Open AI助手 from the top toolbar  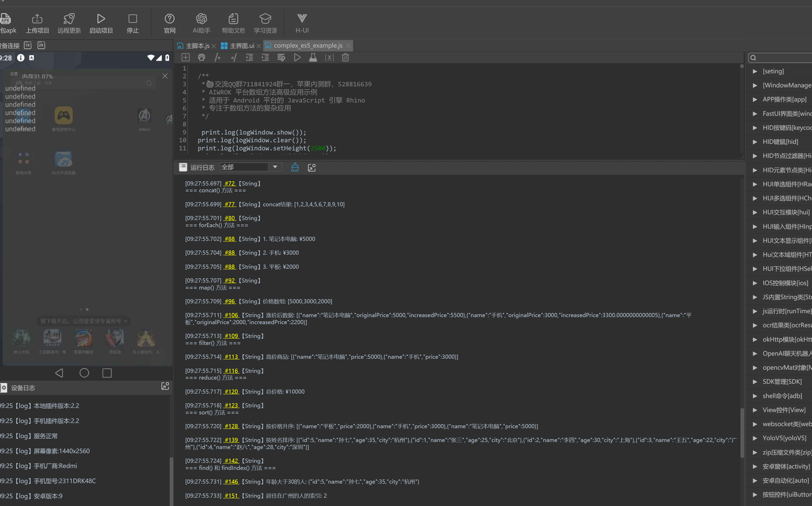coord(201,23)
